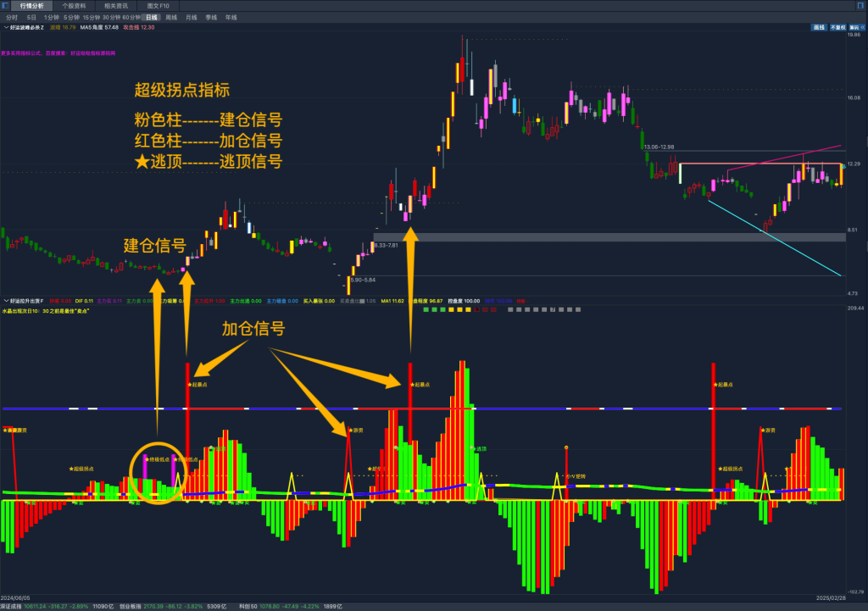Click the 控盘度 100.00 readout

pyautogui.click(x=464, y=301)
